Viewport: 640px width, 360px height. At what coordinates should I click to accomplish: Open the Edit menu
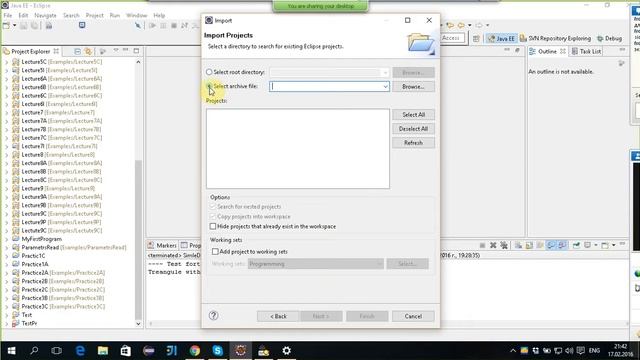point(23,16)
